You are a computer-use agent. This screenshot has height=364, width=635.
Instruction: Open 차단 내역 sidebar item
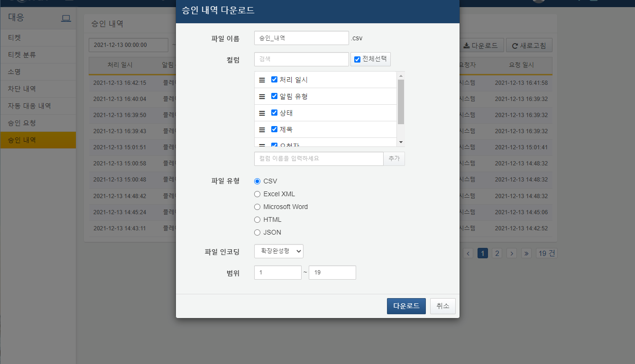coord(38,89)
